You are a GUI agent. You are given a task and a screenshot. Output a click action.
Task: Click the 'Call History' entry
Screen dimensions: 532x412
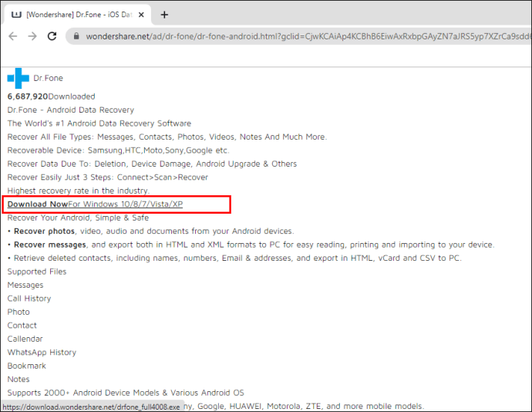[x=29, y=299]
